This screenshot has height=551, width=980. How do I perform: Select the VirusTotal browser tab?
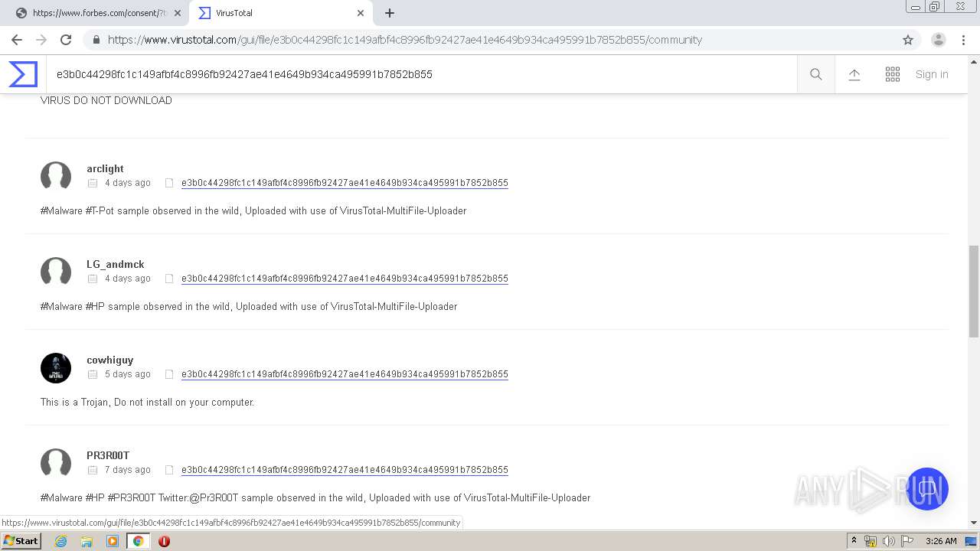point(280,13)
